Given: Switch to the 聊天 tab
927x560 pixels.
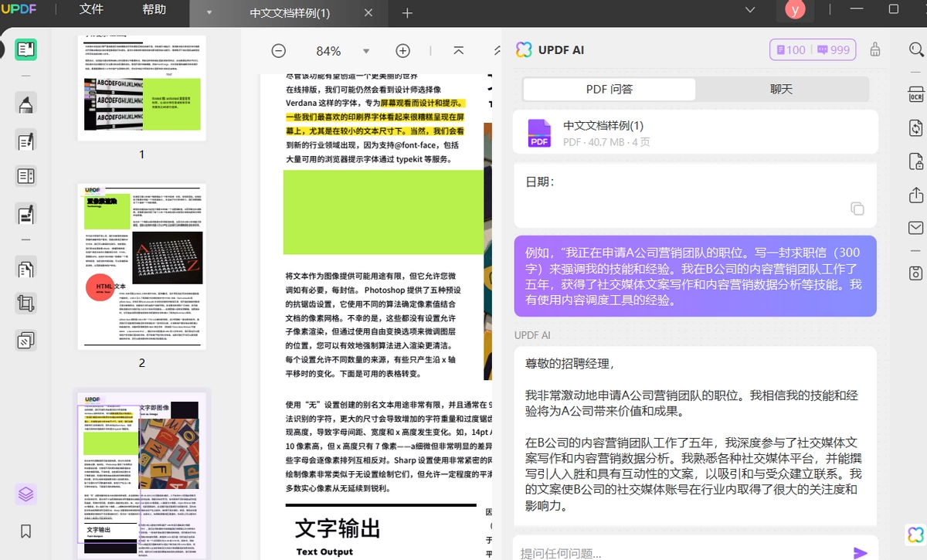Looking at the screenshot, I should point(781,90).
